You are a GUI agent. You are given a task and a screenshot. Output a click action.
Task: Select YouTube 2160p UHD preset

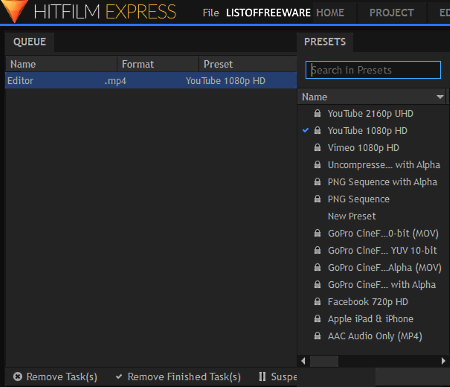(x=370, y=114)
